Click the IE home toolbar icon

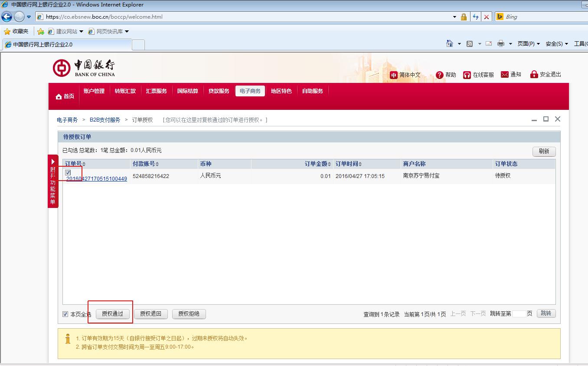(x=450, y=43)
